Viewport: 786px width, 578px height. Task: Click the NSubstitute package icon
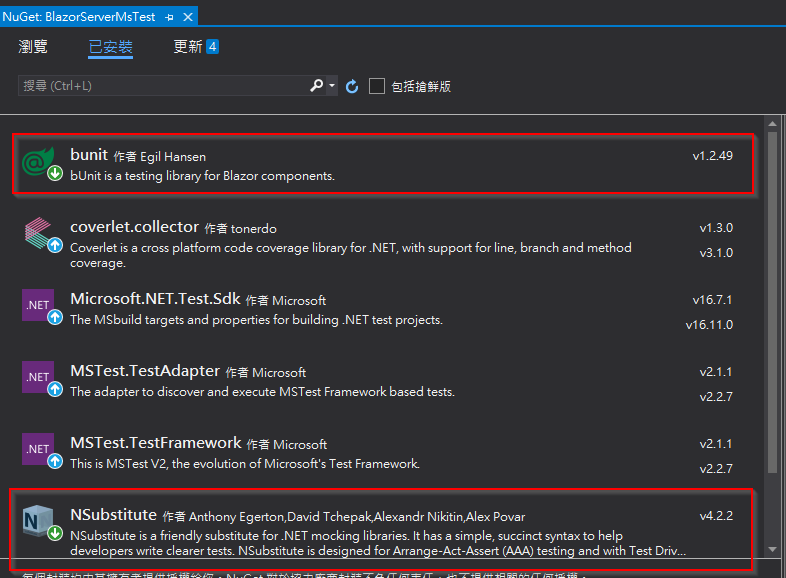click(38, 521)
